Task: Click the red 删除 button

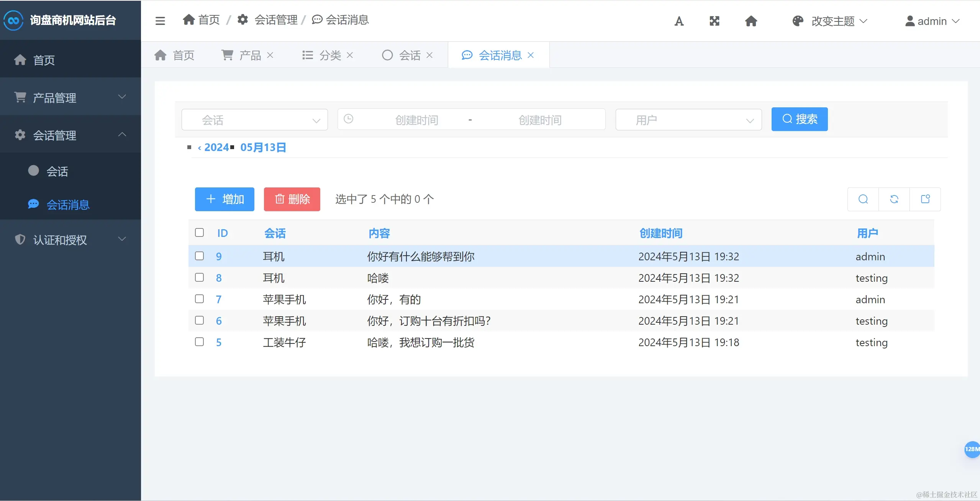Action: click(292, 199)
